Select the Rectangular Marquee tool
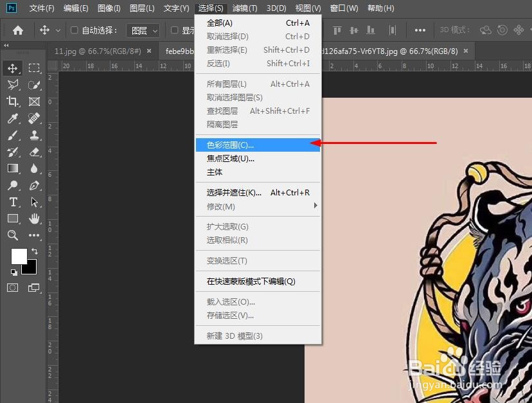The height and width of the screenshot is (403, 532). click(34, 68)
